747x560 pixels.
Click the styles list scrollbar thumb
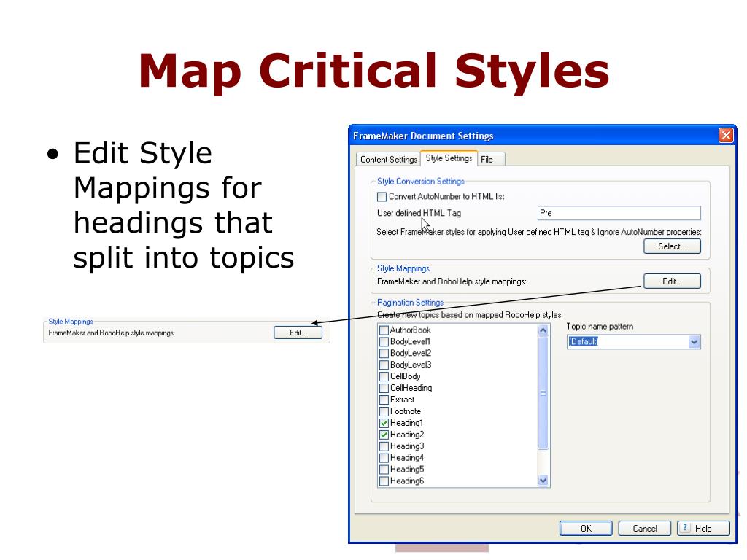click(543, 393)
